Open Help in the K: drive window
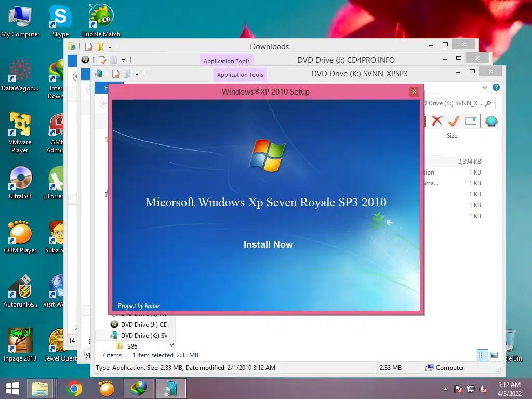This screenshot has width=532, height=399. pyautogui.click(x=496, y=87)
